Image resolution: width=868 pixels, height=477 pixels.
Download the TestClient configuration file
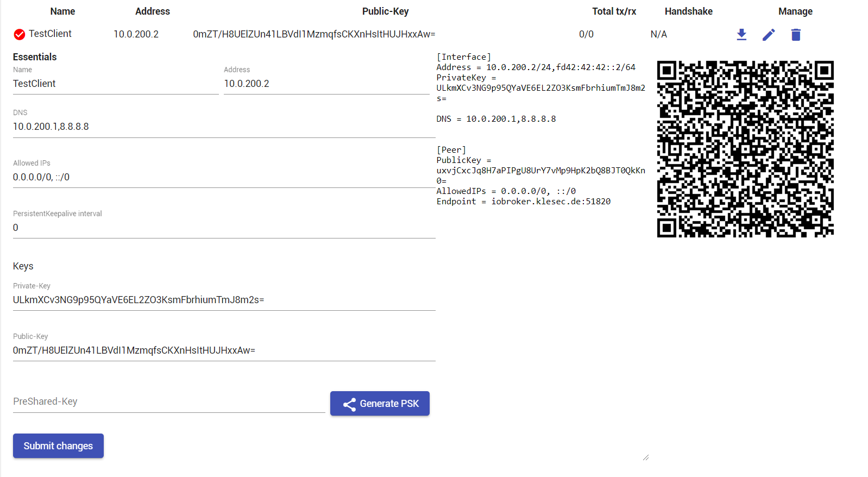[741, 35]
